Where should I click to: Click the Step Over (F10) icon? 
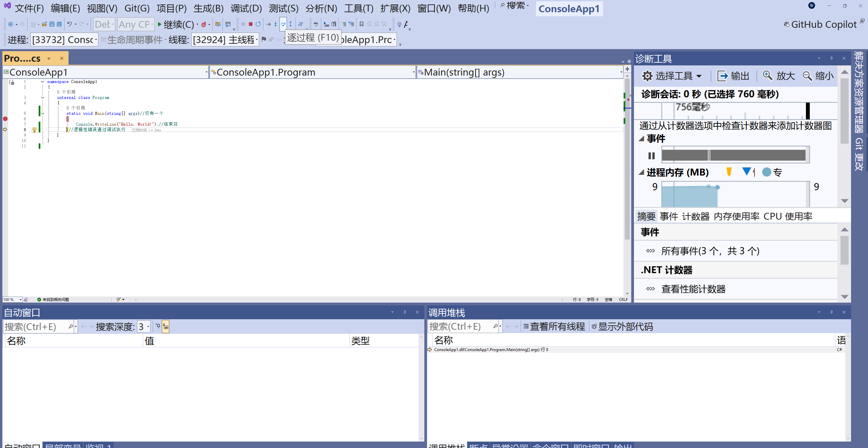tap(283, 24)
